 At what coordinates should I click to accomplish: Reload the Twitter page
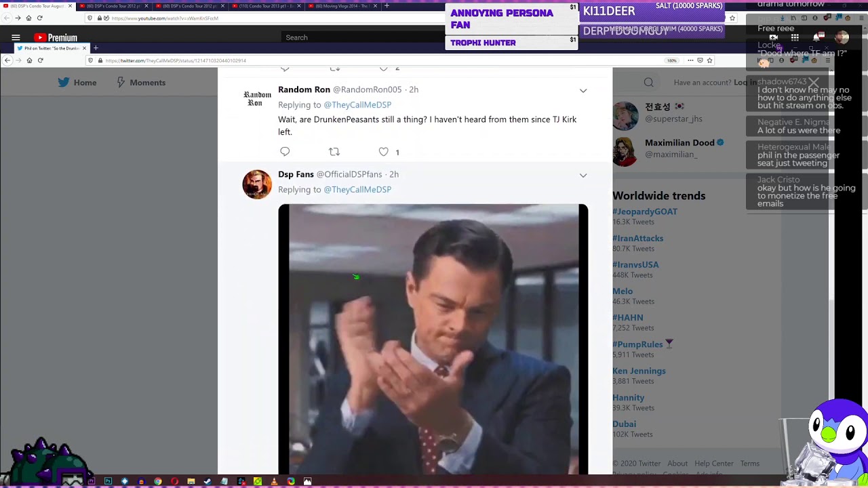pyautogui.click(x=40, y=60)
